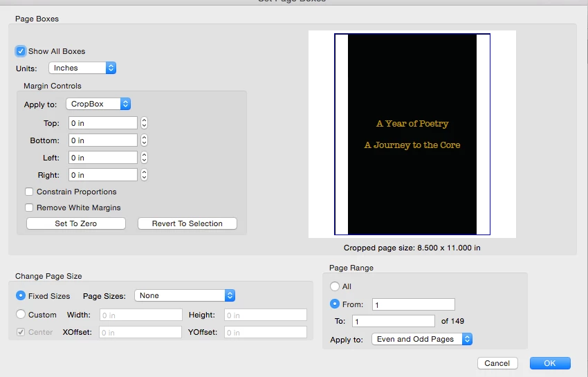Open the Units dropdown set to Inches
The width and height of the screenshot is (588, 377).
pyautogui.click(x=82, y=68)
